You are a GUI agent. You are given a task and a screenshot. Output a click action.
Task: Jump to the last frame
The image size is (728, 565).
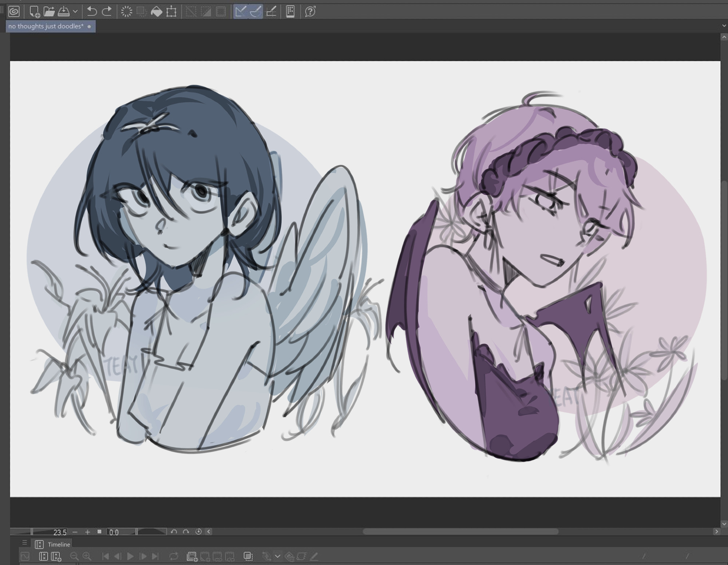[155, 556]
